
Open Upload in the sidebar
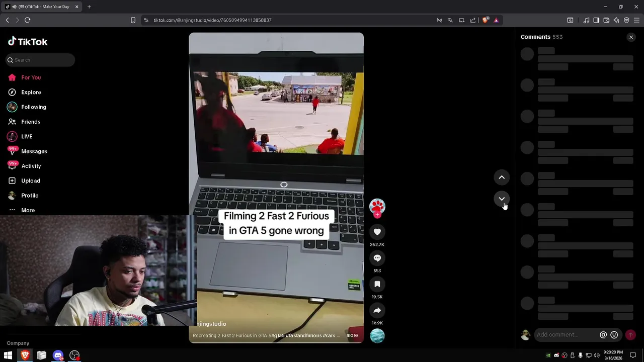[x=31, y=180]
